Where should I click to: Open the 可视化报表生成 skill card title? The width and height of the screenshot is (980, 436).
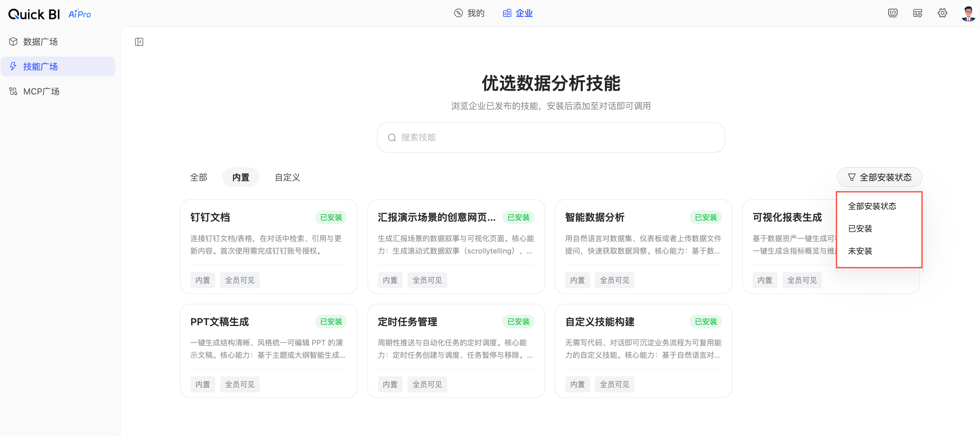point(787,217)
